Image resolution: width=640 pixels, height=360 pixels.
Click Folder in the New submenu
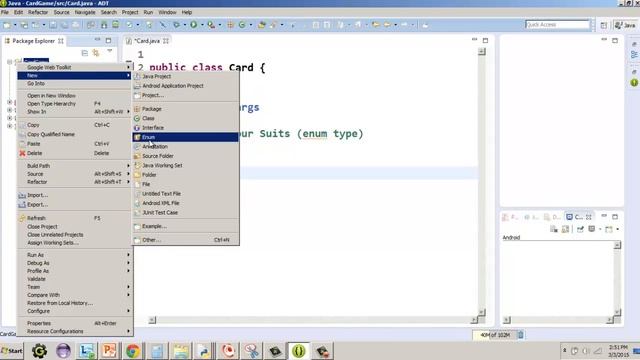point(185,175)
